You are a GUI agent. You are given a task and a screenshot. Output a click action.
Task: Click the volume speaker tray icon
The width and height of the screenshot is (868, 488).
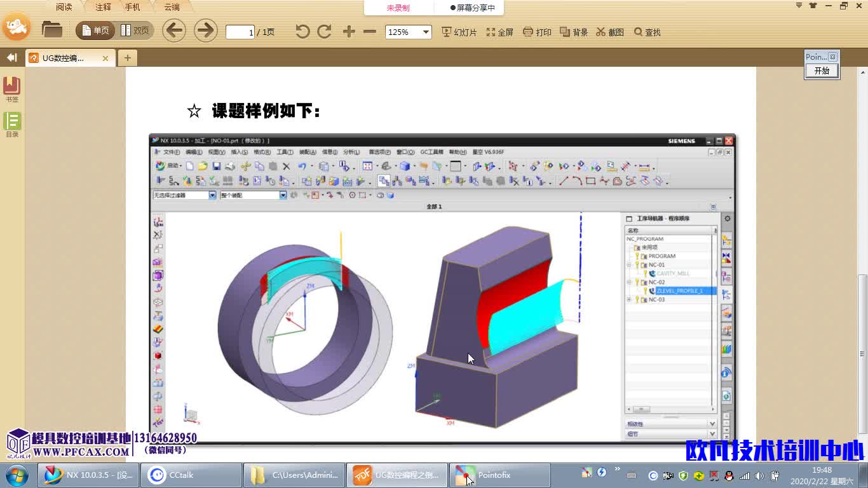point(759,475)
